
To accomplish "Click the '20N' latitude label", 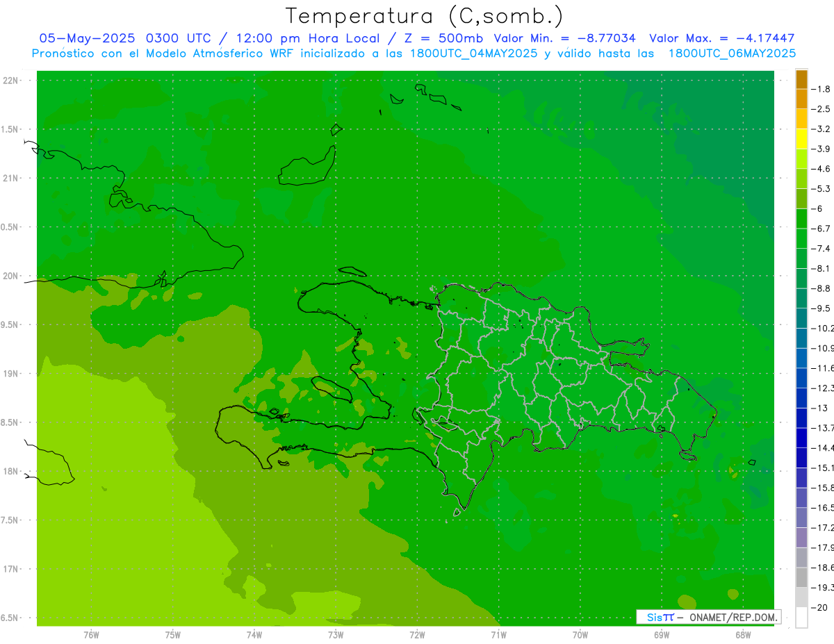I will click(12, 276).
